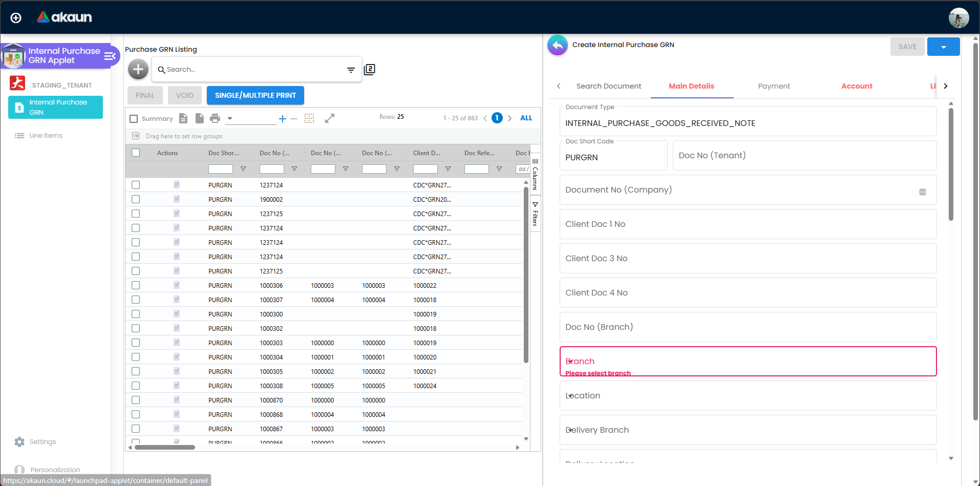Click ALL to show all rows
This screenshot has width=980, height=486.
tap(525, 118)
